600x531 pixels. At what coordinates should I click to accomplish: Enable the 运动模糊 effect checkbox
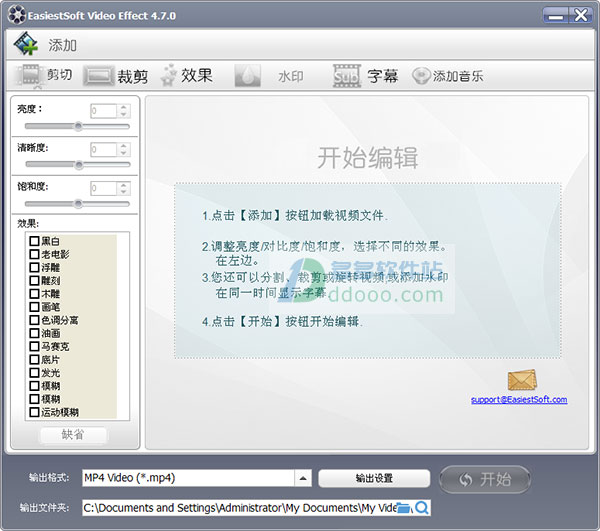click(34, 412)
